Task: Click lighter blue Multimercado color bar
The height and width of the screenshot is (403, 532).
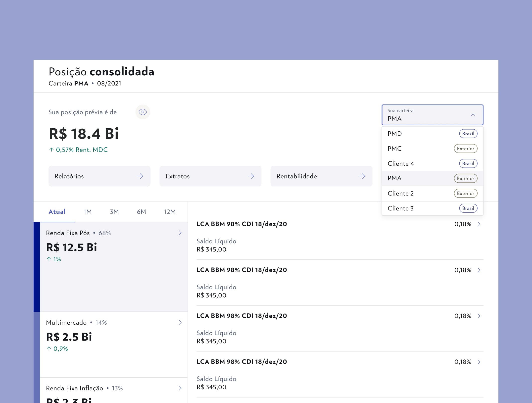Action: pos(37,345)
